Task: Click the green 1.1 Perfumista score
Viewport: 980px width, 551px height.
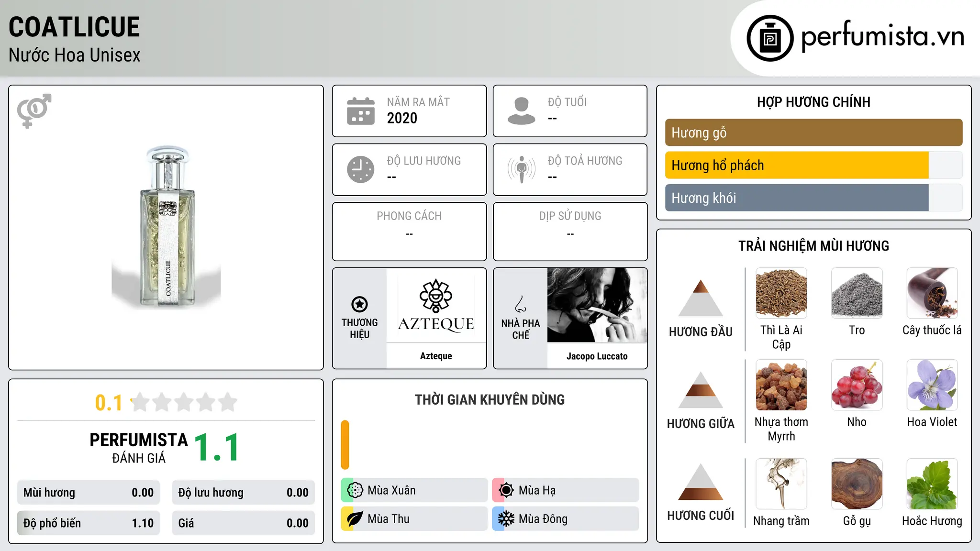Action: [x=217, y=447]
